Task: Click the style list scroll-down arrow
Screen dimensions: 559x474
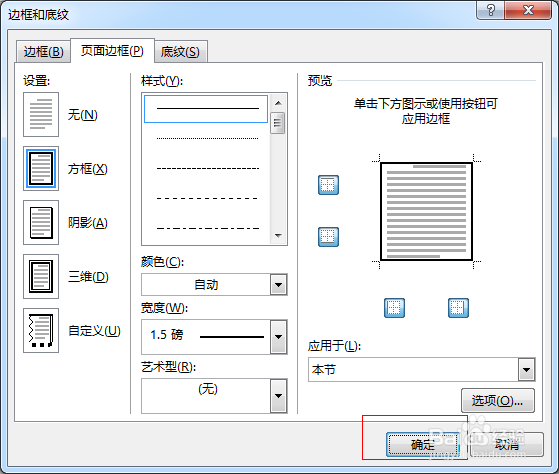Action: [x=278, y=236]
